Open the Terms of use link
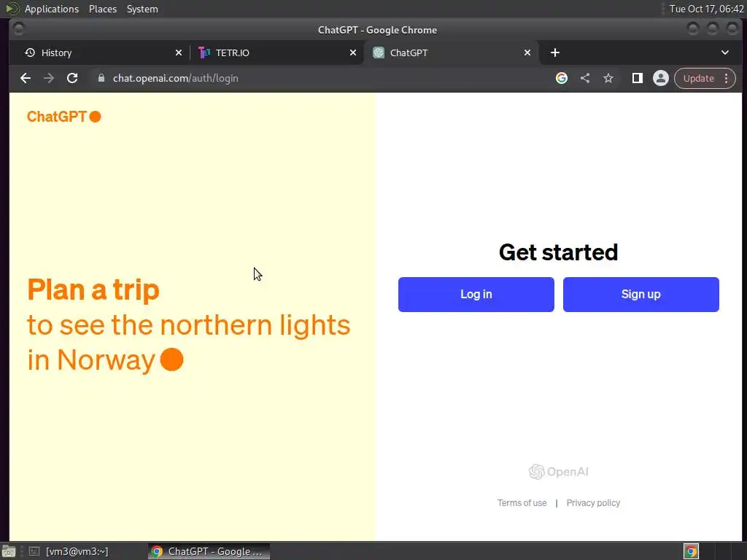This screenshot has width=747, height=560. tap(522, 503)
